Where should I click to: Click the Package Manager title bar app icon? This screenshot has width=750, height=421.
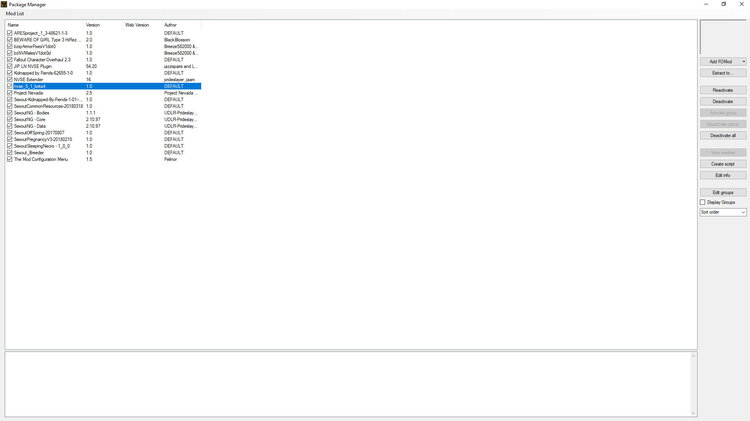pos(4,4)
